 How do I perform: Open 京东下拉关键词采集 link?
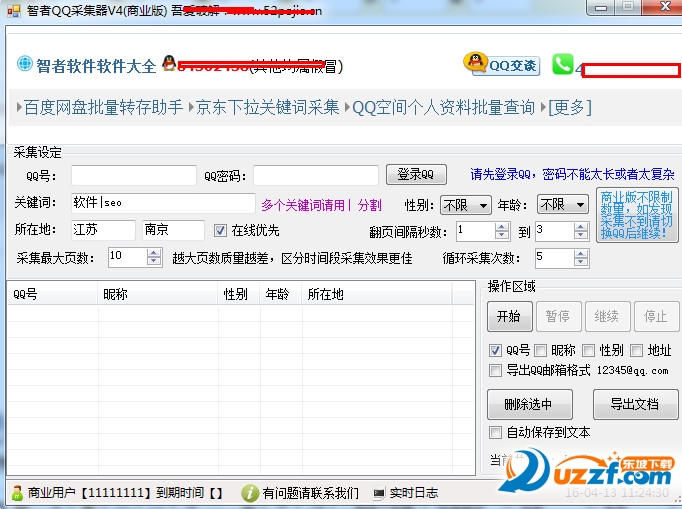pyautogui.click(x=267, y=107)
